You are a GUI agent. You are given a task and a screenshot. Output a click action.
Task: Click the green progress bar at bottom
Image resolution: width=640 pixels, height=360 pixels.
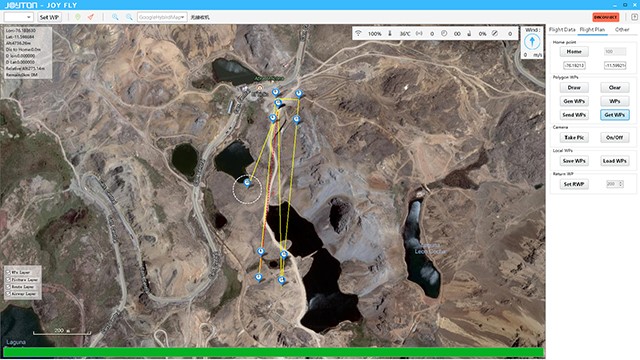coord(273,352)
